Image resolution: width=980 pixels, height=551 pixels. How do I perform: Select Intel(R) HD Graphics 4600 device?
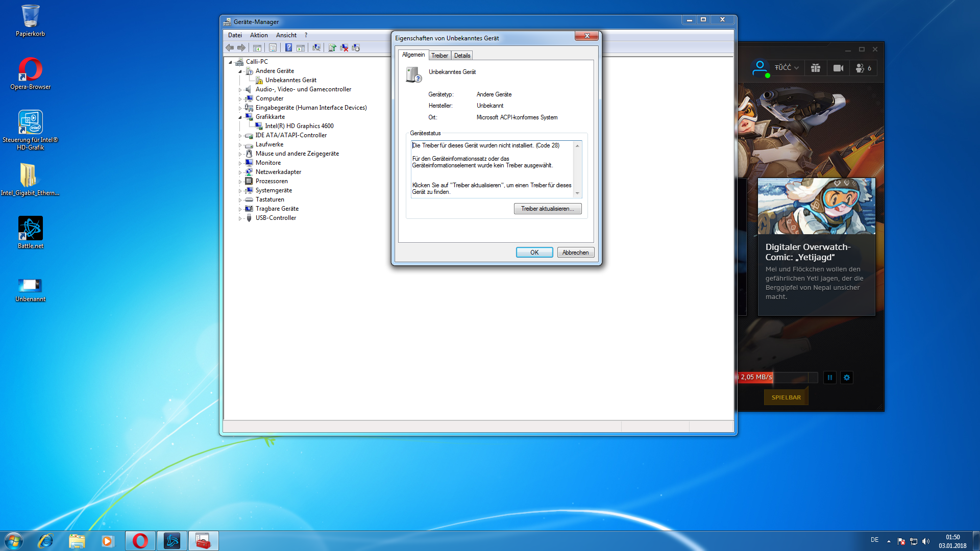coord(299,126)
